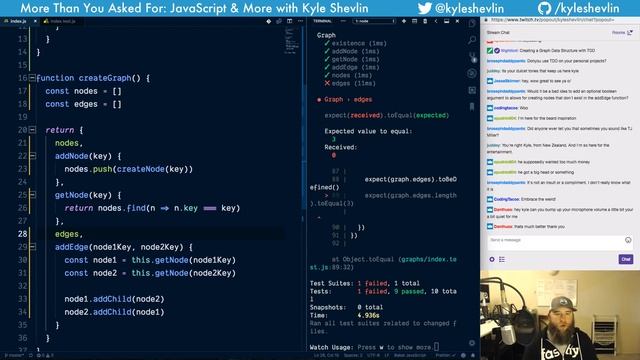Open the Rooms selector in Stream Chat
The height and width of the screenshot is (360, 640).
[x=622, y=33]
